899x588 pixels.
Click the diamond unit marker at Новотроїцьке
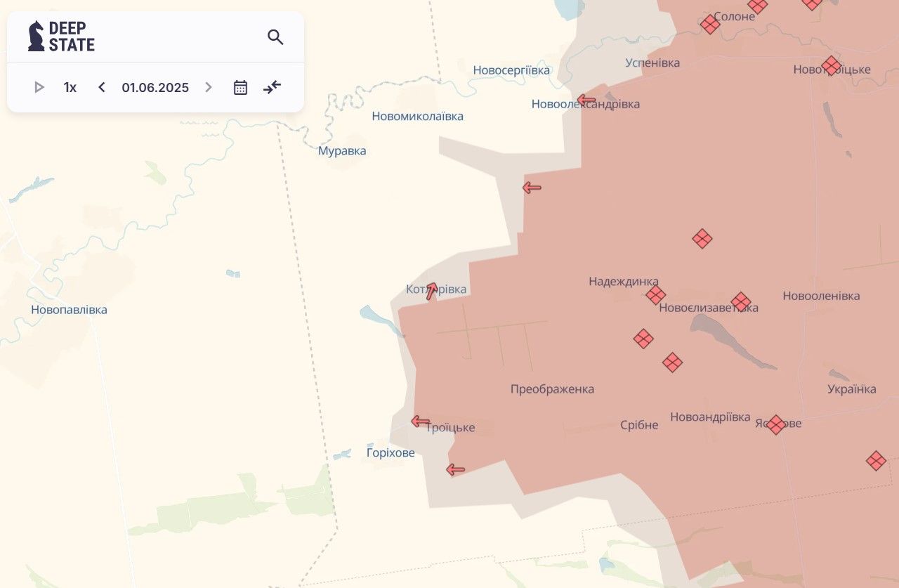831,66
